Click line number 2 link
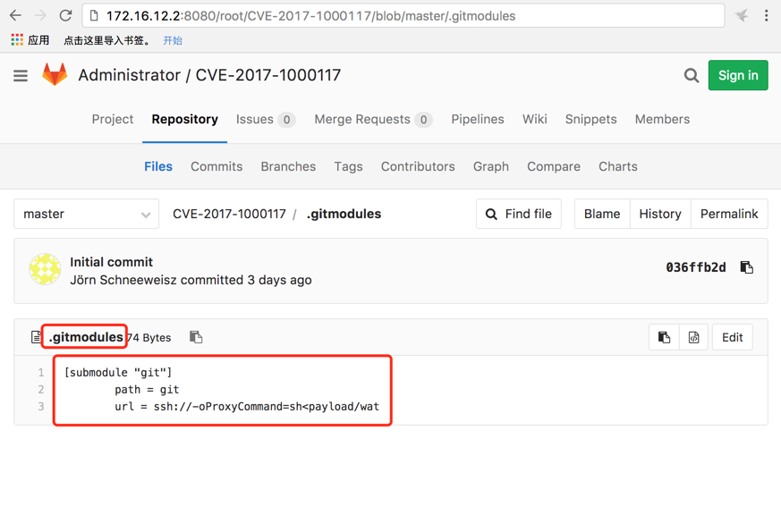This screenshot has height=532, width=781. click(x=41, y=390)
